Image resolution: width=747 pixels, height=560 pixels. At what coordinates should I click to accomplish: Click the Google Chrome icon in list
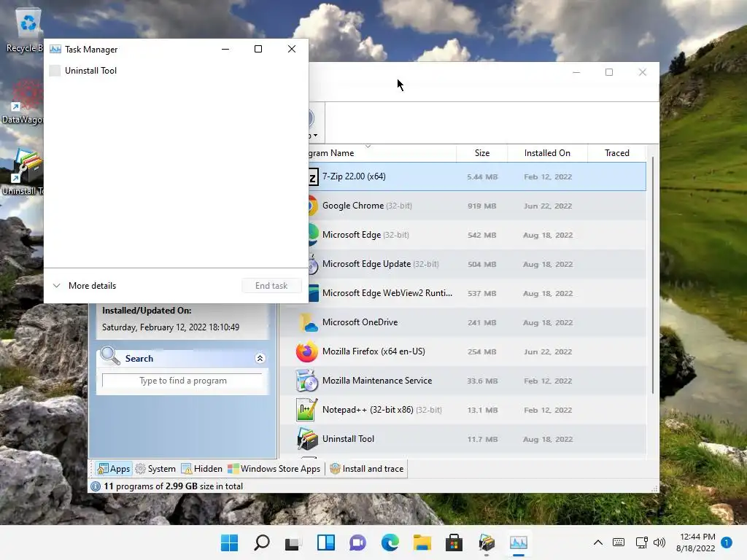click(x=313, y=206)
